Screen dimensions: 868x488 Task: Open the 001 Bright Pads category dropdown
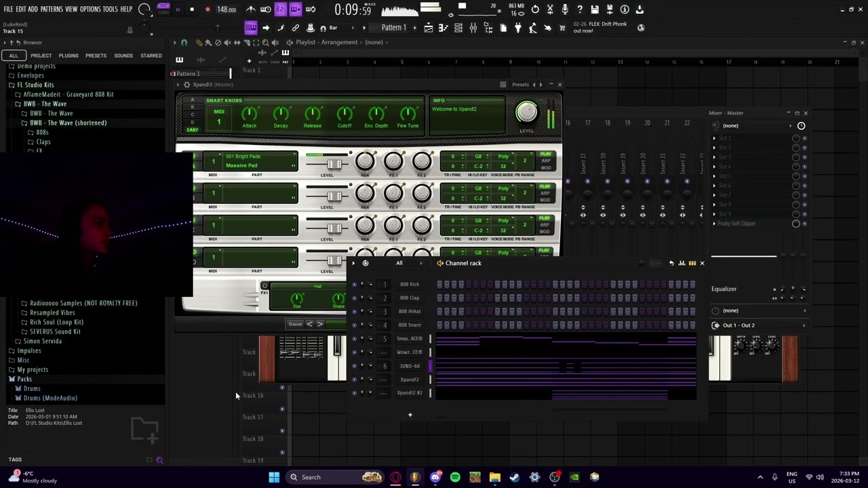(259, 157)
